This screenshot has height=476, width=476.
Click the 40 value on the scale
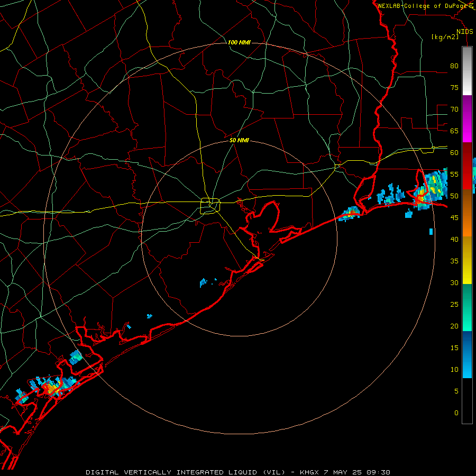(454, 239)
